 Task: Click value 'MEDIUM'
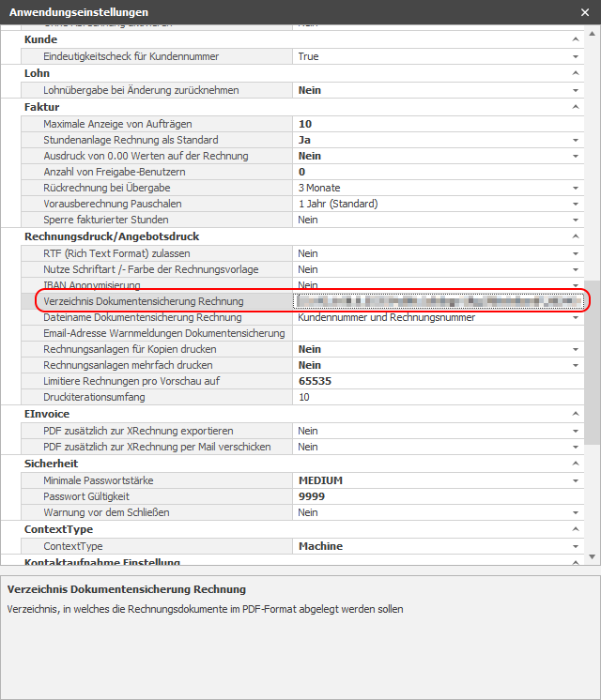[x=321, y=480]
